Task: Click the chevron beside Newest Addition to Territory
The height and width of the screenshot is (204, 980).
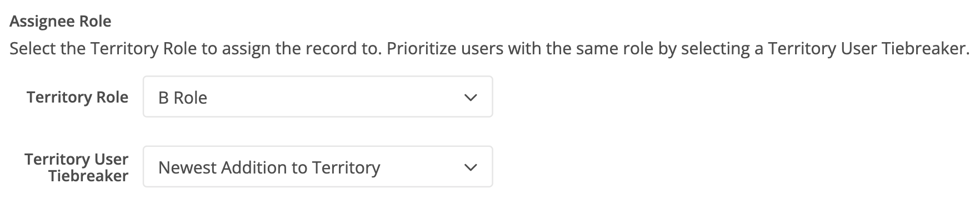Action: coord(471,167)
